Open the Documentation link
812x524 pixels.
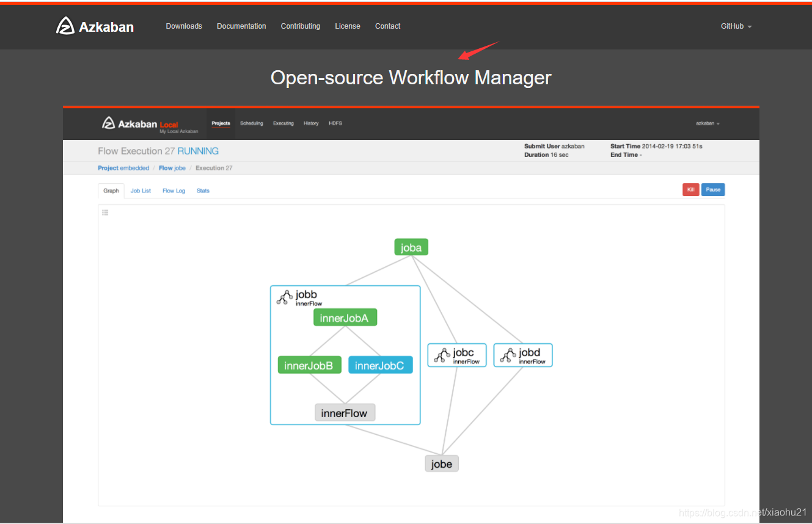pos(241,26)
